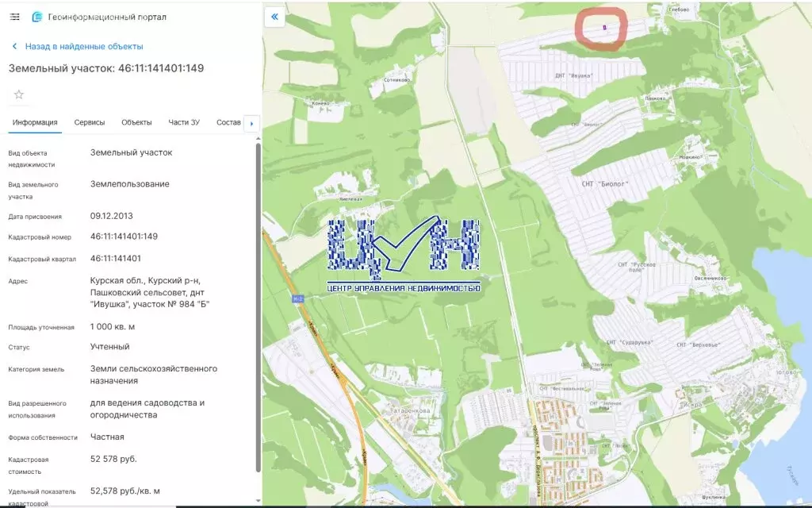Select the Информация tab

pos(35,122)
